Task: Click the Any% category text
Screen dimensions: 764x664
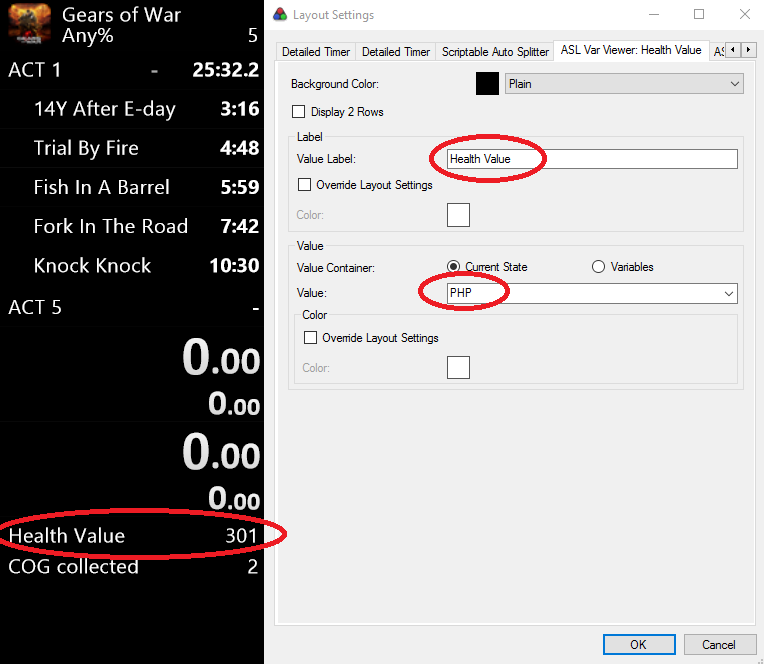Action: pos(88,36)
